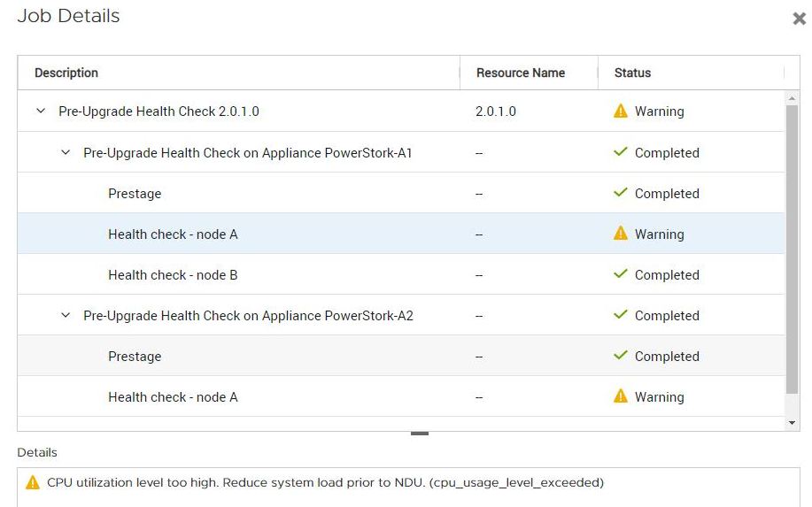
Task: Click the Status column header
Action: click(632, 73)
